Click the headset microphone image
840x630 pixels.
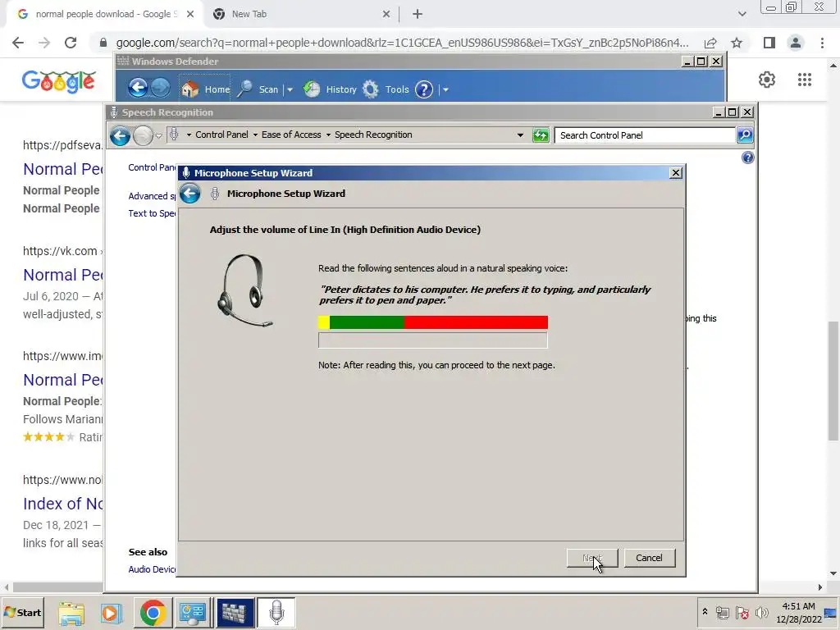click(244, 290)
